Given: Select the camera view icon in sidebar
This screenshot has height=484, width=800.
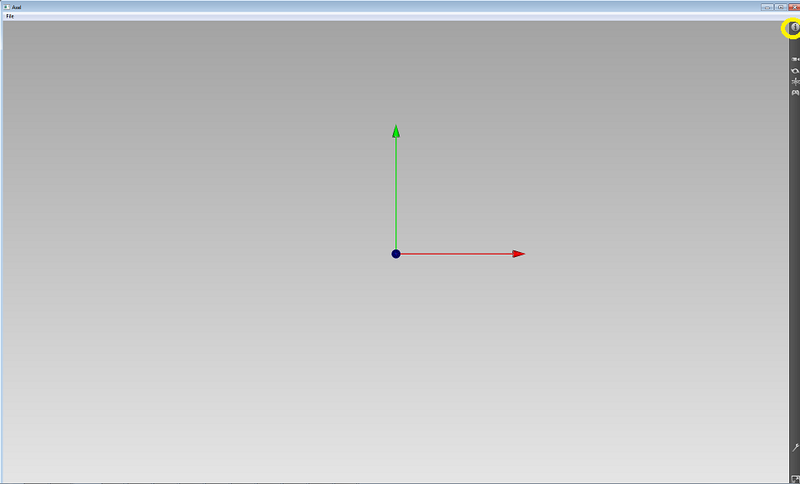Looking at the screenshot, I should point(795,60).
